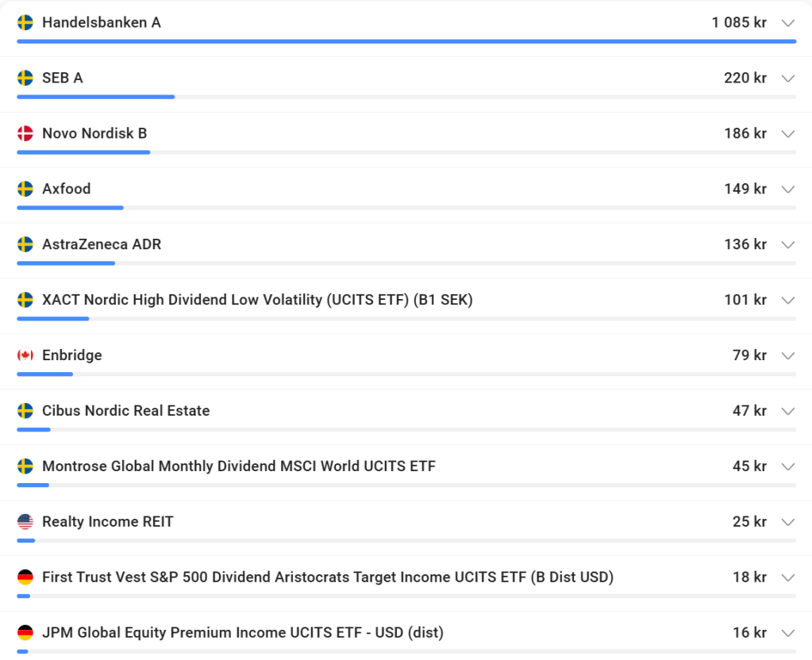Select the Montrose Global Monthly Dividend holding name

pos(238,466)
